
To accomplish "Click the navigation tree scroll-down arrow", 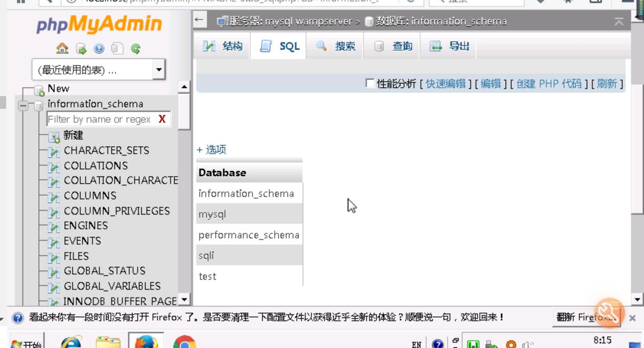I will pos(184,300).
